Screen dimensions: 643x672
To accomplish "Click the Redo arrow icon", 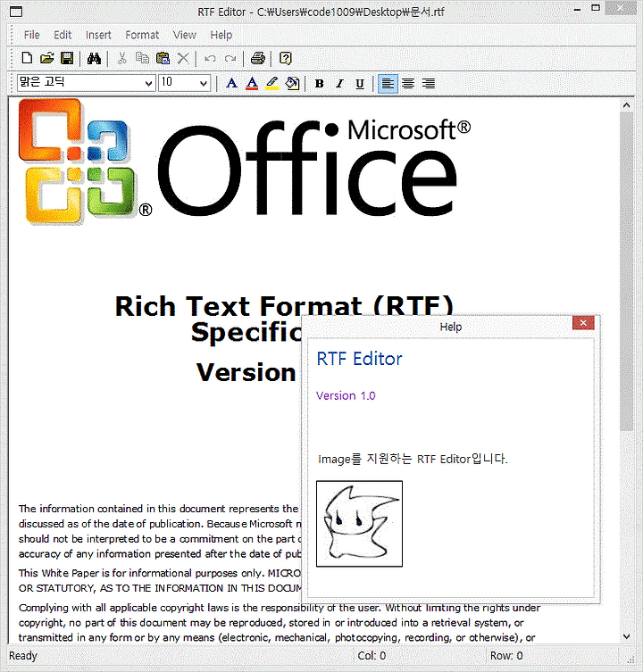I will (x=230, y=58).
